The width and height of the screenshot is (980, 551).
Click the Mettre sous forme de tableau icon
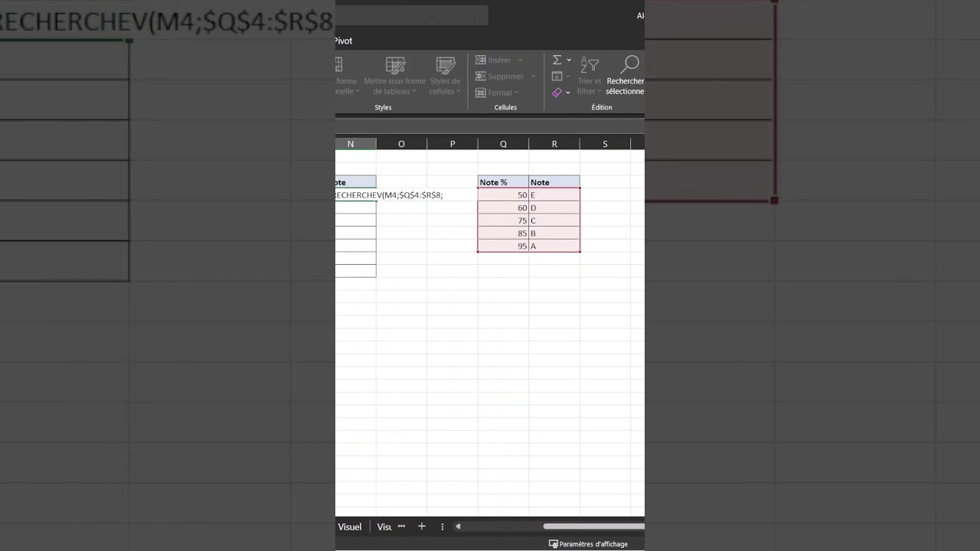[x=395, y=65]
